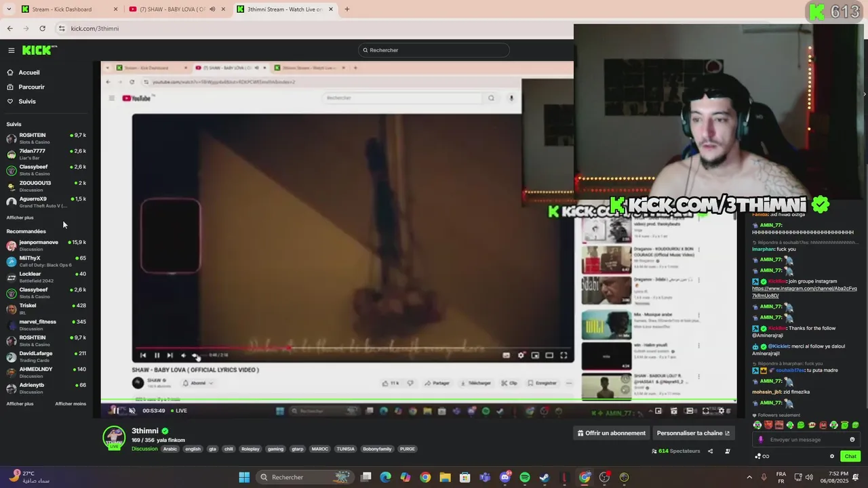Click Personnaliser ta chaîne button
Image resolution: width=868 pixels, height=488 pixels.
pos(693,433)
